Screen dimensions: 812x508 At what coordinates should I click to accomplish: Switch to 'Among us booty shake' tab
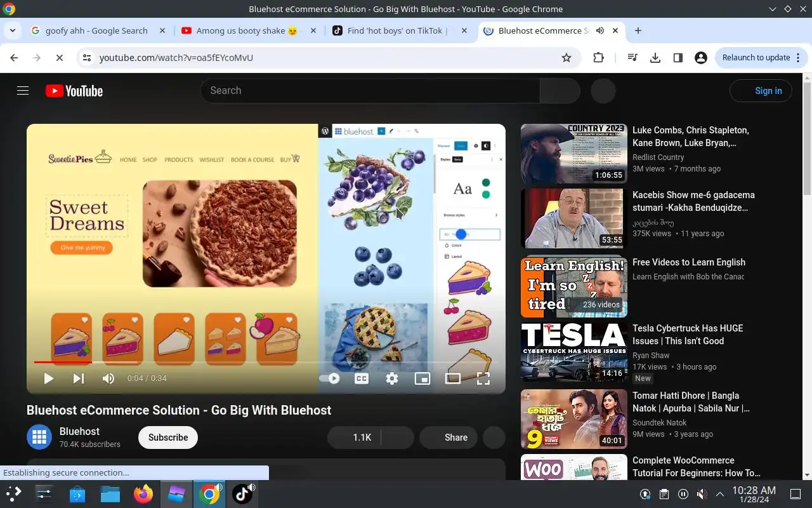point(247,30)
